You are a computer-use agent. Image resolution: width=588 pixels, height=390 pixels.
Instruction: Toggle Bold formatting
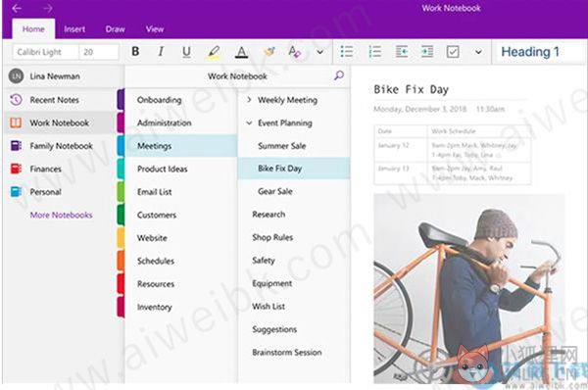[136, 51]
